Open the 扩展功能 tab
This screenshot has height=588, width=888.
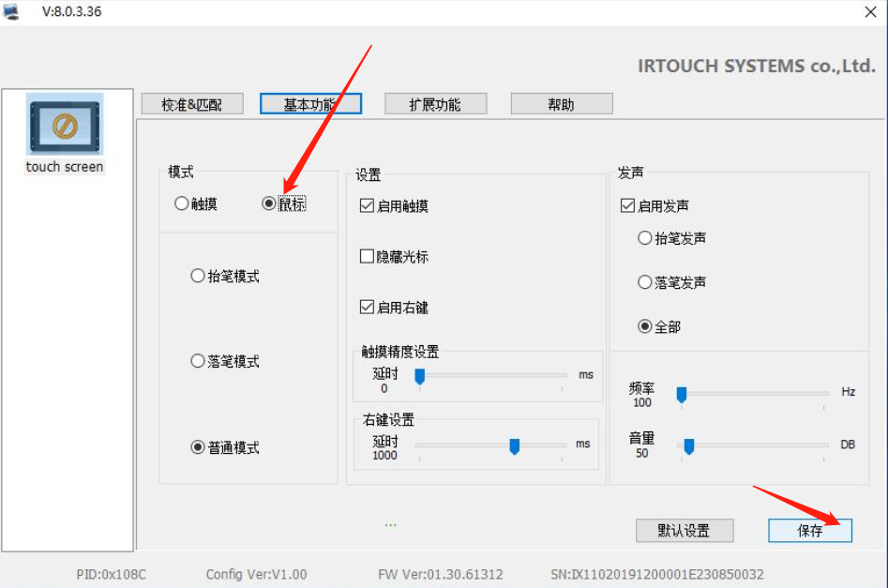435,104
